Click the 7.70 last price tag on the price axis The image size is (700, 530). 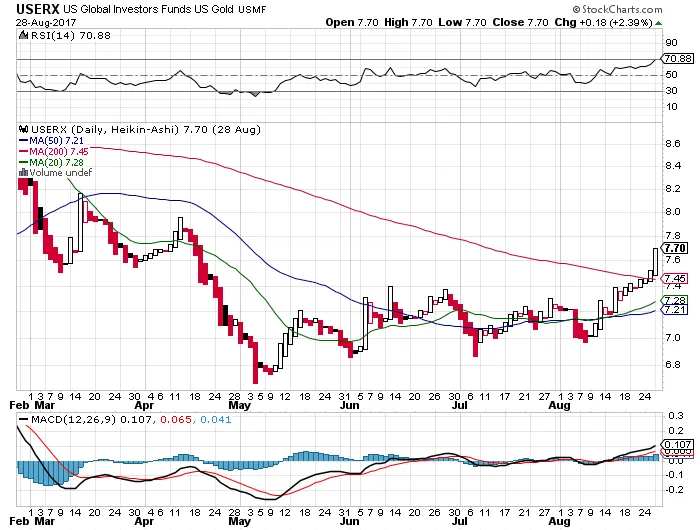[675, 248]
